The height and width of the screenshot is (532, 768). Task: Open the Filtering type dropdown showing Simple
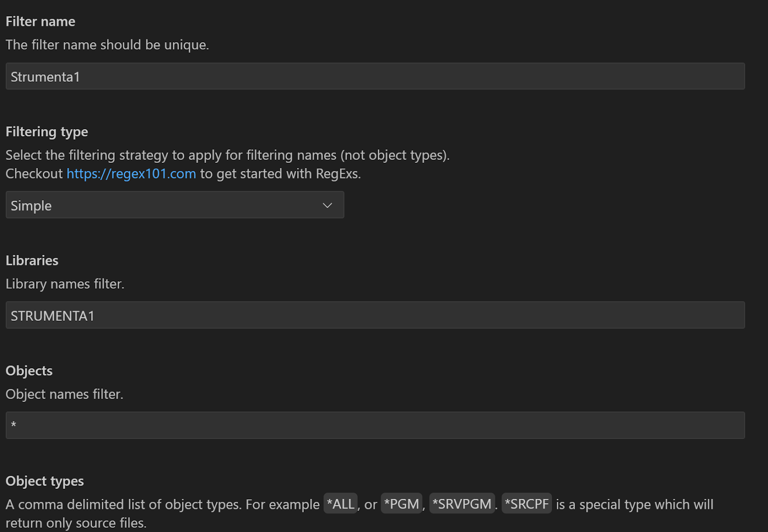coord(175,205)
